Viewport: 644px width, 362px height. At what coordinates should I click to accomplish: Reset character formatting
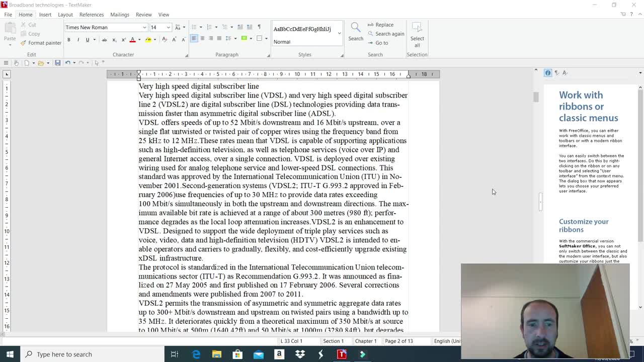point(165,40)
